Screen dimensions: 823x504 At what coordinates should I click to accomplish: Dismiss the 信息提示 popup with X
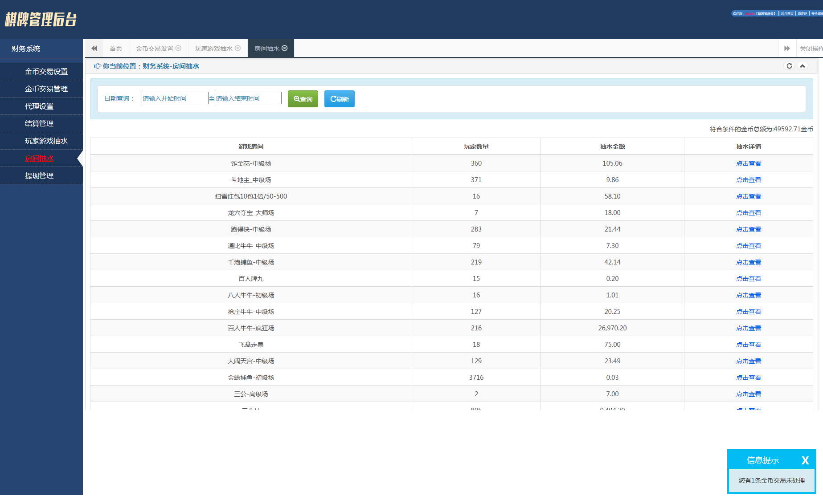(805, 460)
